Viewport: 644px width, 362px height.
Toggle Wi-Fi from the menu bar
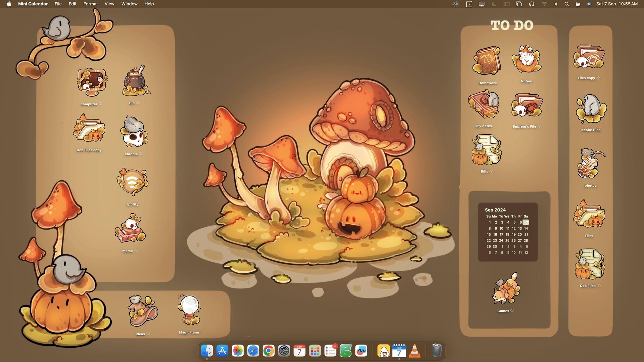tap(544, 4)
